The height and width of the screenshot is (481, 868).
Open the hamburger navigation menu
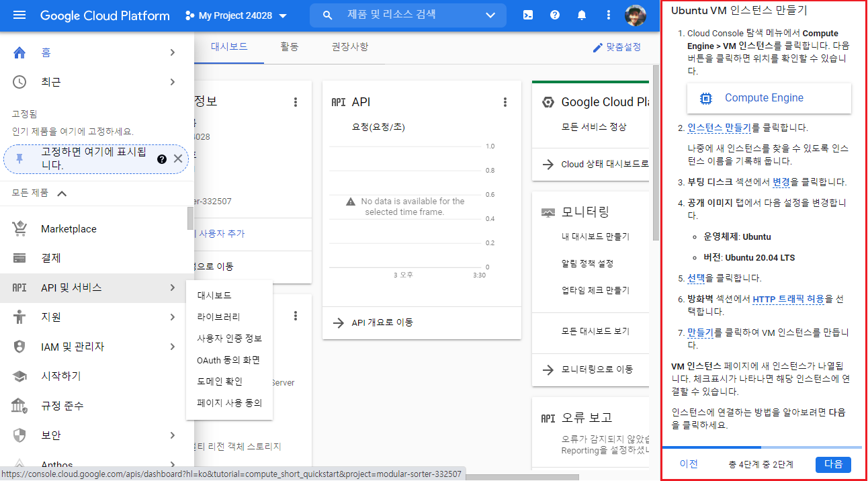(x=19, y=15)
